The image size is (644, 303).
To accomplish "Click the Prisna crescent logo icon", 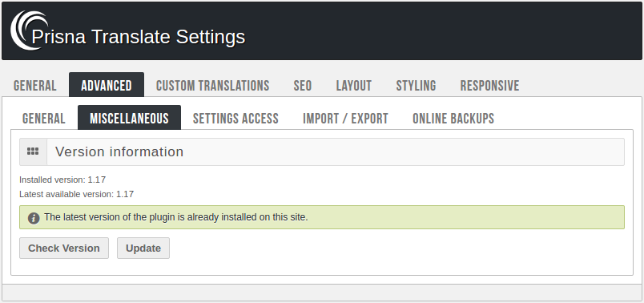I will (x=29, y=30).
